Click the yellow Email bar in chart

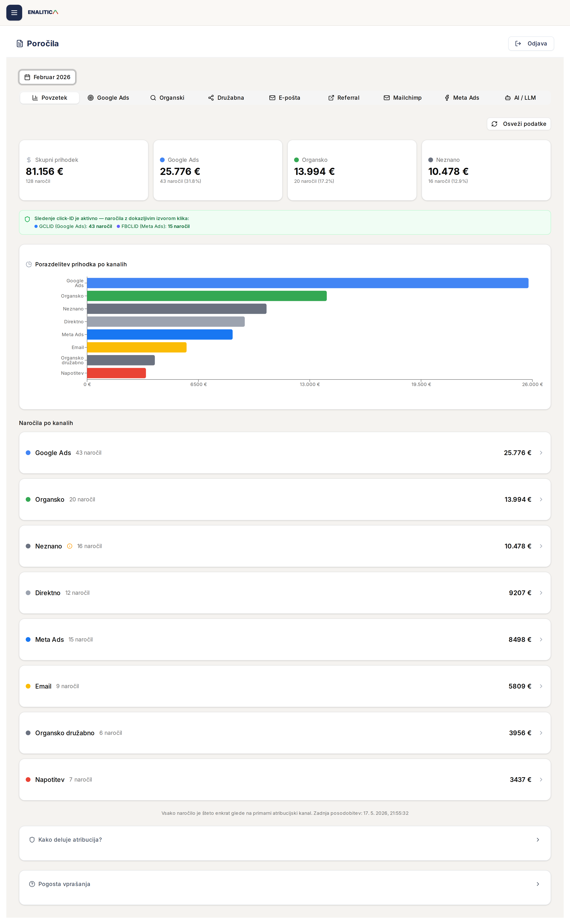tap(137, 347)
